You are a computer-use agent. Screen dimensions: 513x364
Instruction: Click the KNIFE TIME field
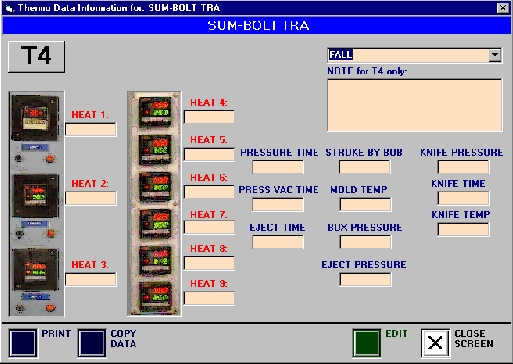pos(463,198)
